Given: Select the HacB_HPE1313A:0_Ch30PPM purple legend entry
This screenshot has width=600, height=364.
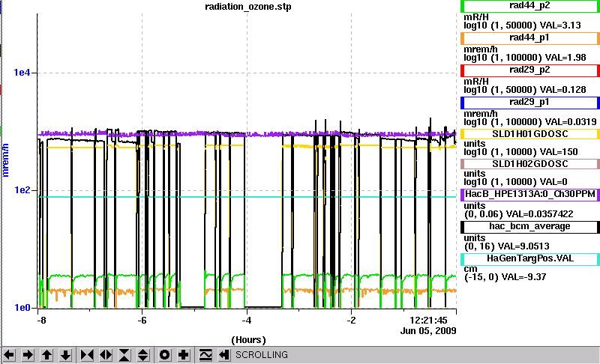Looking at the screenshot, I should tap(530, 195).
